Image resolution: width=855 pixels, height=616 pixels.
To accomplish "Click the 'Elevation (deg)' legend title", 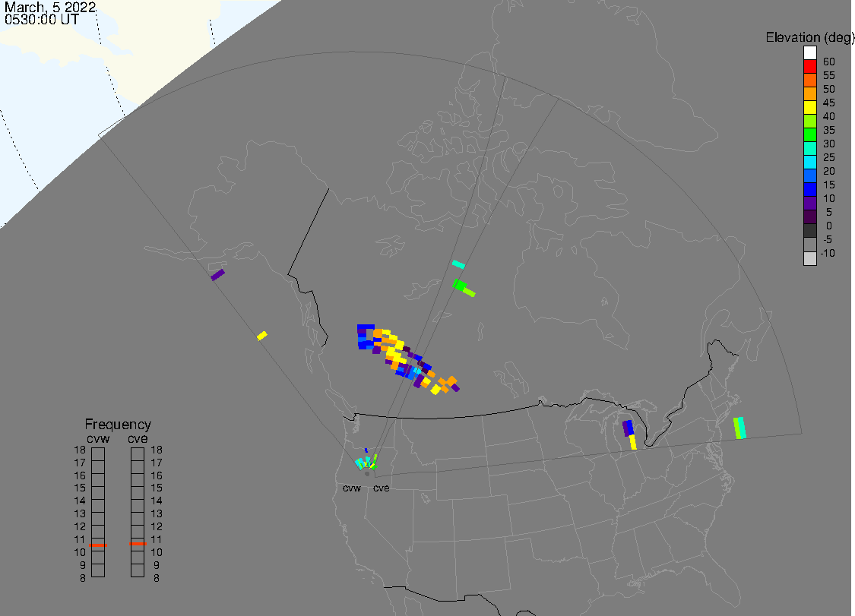I will point(809,38).
